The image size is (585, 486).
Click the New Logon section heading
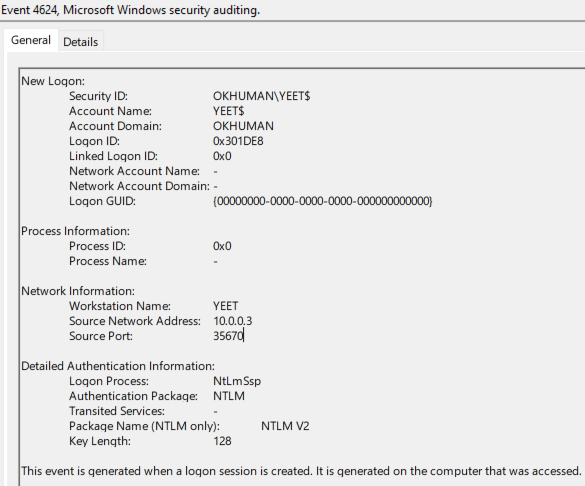53,81
